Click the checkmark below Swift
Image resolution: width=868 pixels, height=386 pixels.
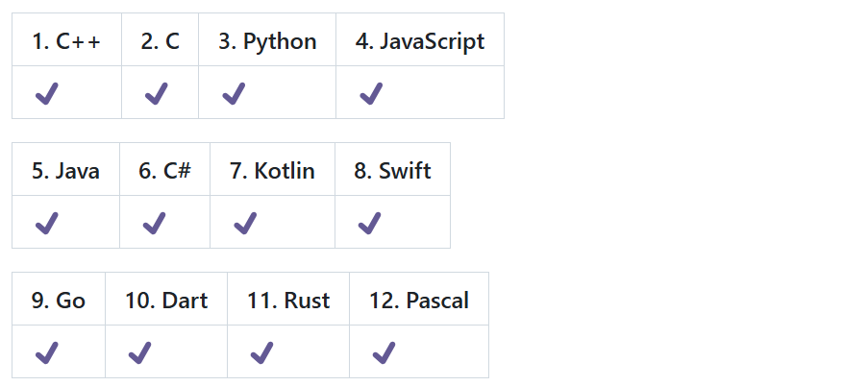pyautogui.click(x=369, y=224)
